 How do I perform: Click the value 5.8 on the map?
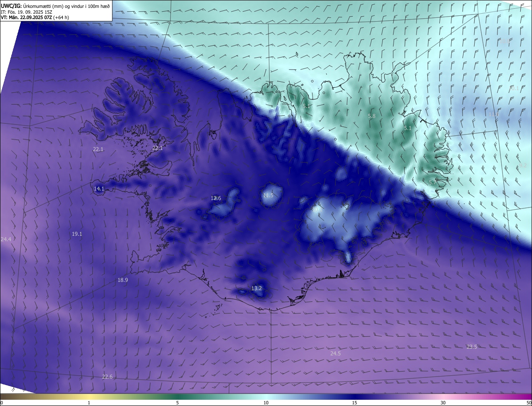(372, 116)
